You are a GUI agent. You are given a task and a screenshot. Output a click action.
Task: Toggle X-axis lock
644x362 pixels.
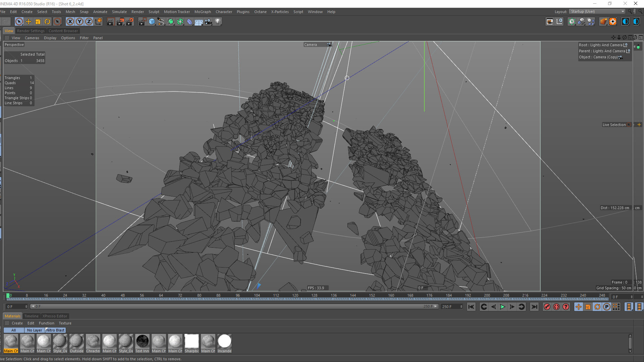click(70, 22)
